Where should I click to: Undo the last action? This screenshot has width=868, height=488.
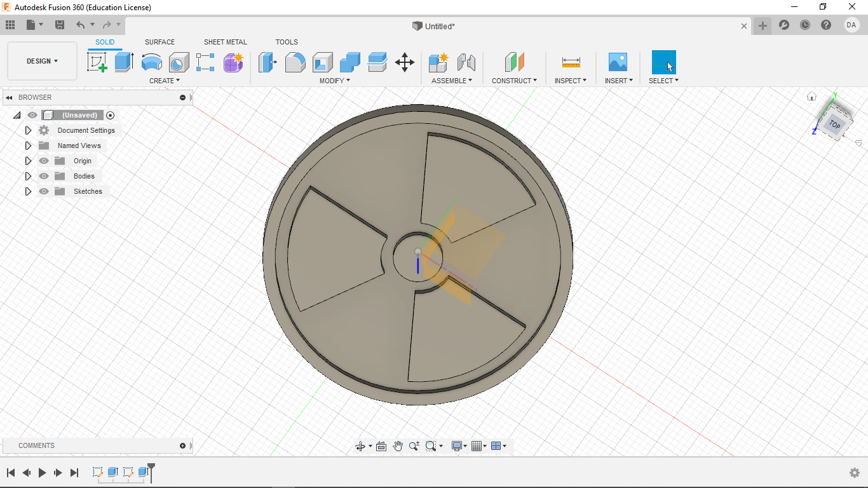click(80, 25)
